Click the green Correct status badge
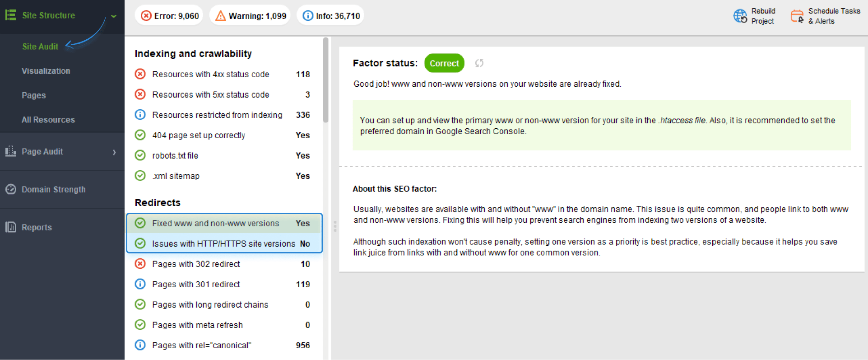This screenshot has height=360, width=868. pyautogui.click(x=444, y=63)
